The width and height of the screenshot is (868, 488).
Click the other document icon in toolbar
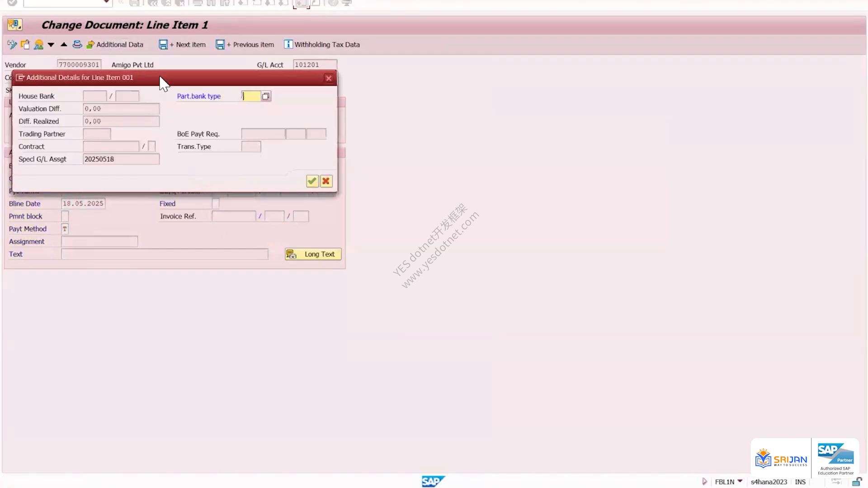point(25,44)
